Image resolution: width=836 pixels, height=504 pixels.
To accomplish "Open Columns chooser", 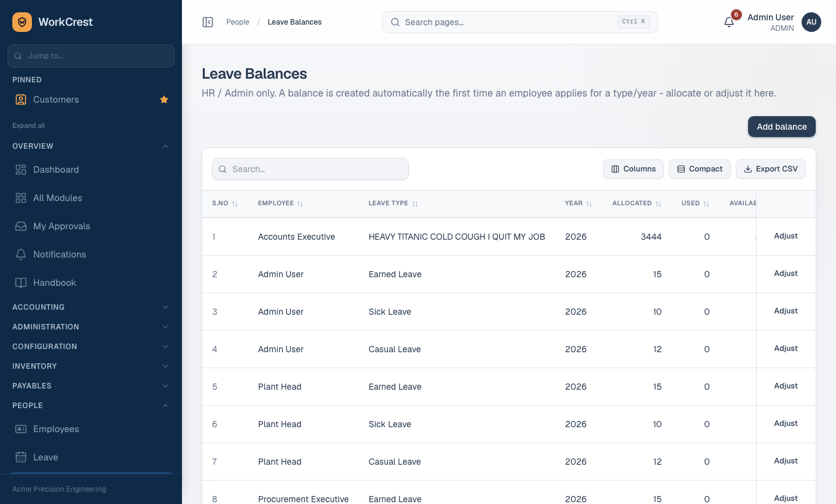I will click(633, 169).
